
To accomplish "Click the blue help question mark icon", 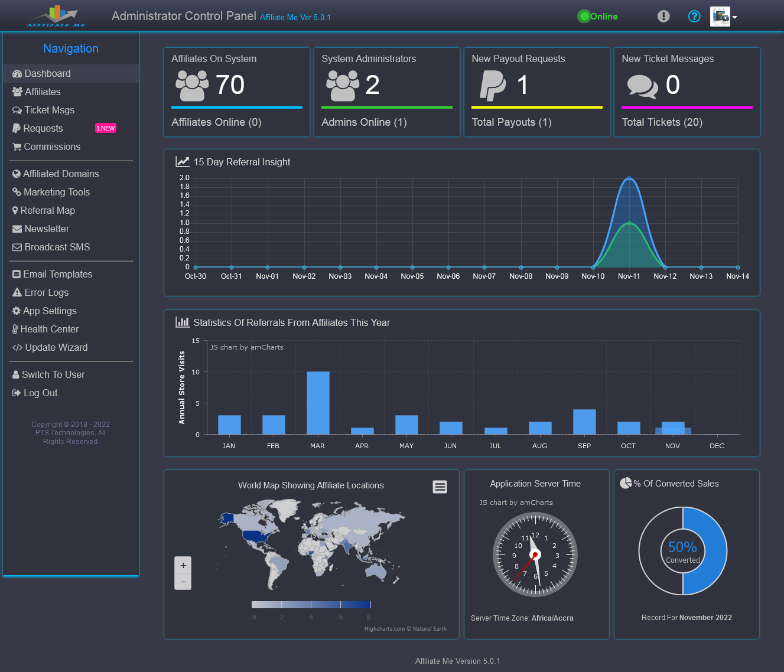I will [x=694, y=17].
